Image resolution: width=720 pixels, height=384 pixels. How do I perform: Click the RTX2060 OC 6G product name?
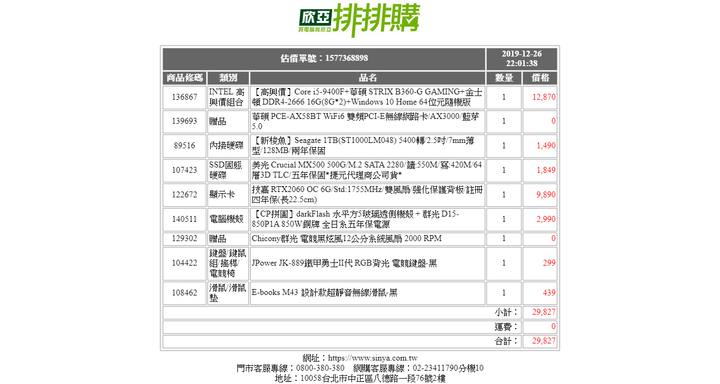pyautogui.click(x=367, y=195)
